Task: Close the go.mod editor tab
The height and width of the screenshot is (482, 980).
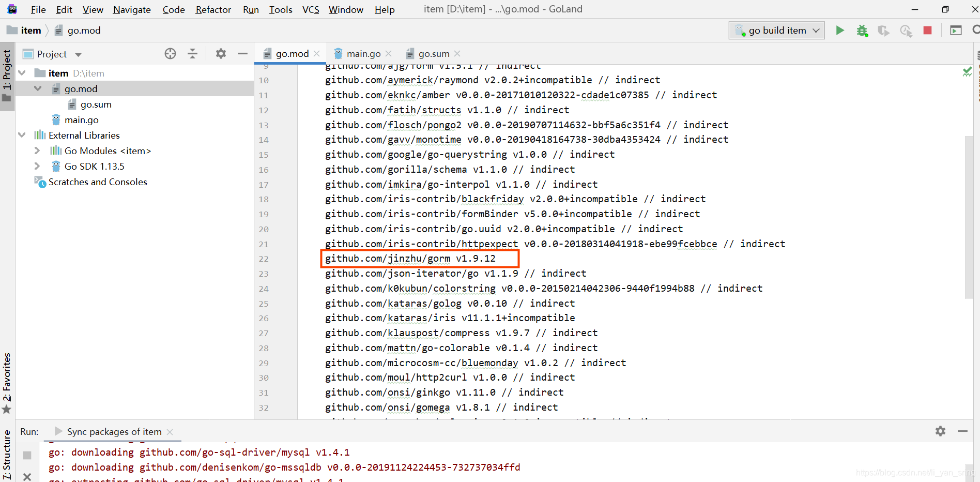Action: tap(317, 53)
